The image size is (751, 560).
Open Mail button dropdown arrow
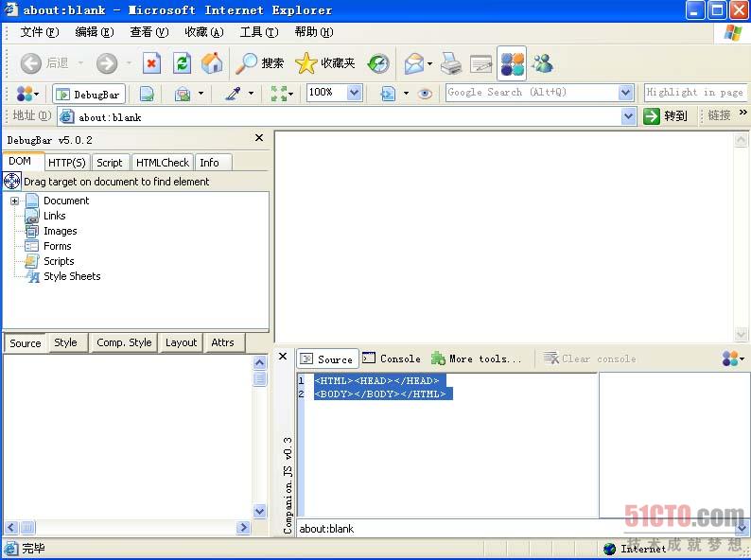point(429,63)
